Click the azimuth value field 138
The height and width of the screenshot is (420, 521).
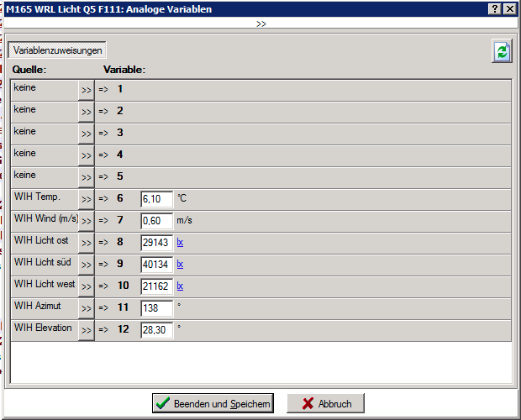(x=156, y=308)
